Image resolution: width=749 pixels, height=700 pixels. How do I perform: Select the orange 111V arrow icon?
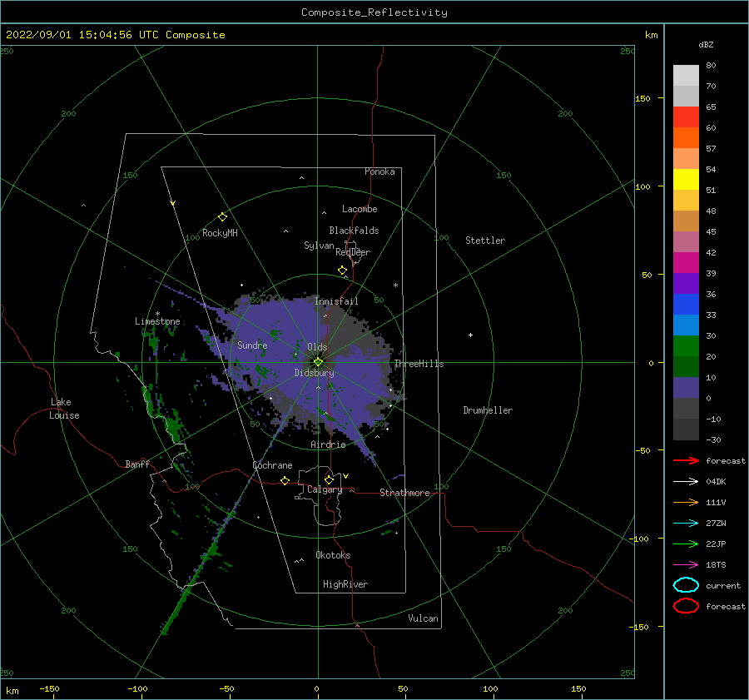point(686,502)
